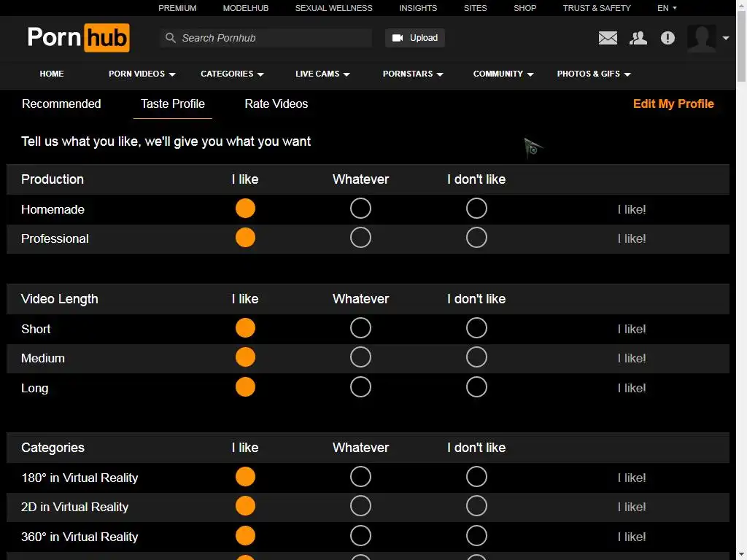Select I like for 360° in Virtual Reality
This screenshot has height=560, width=747.
pyautogui.click(x=245, y=536)
